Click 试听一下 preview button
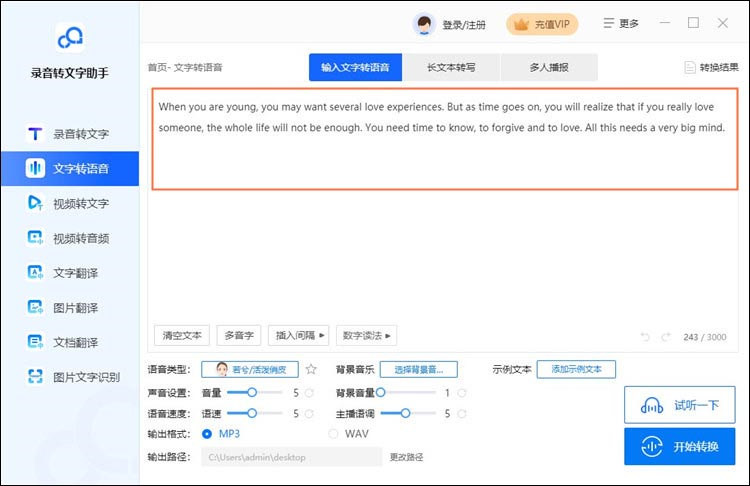Viewport: 750px width, 486px height. click(679, 405)
